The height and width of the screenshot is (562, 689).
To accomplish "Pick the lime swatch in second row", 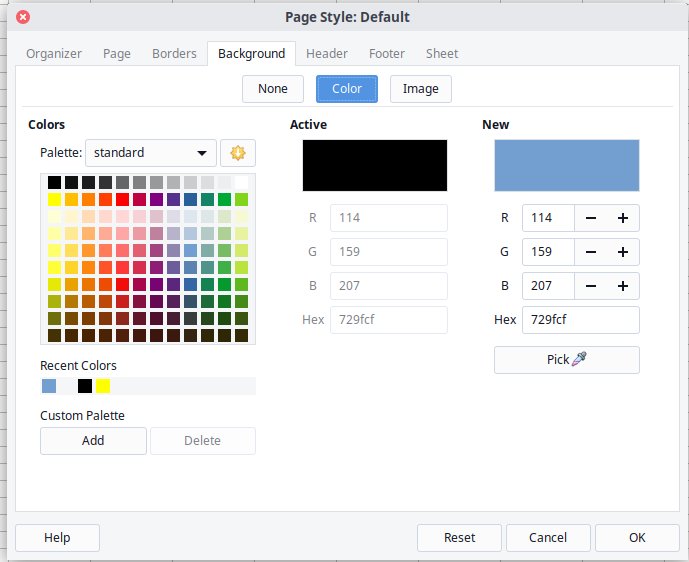I will [241, 199].
